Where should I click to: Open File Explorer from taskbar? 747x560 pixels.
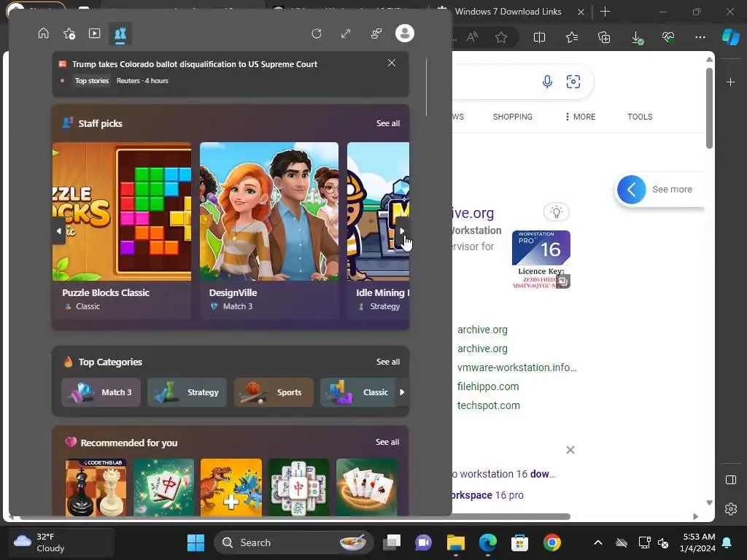(455, 542)
